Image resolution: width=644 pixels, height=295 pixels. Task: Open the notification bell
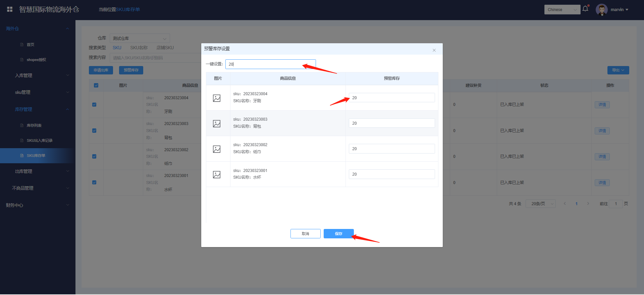(x=585, y=9)
